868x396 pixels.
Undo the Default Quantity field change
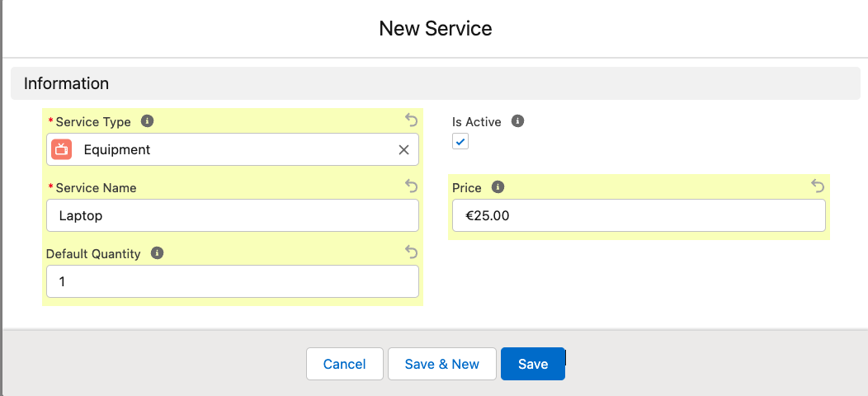point(411,252)
